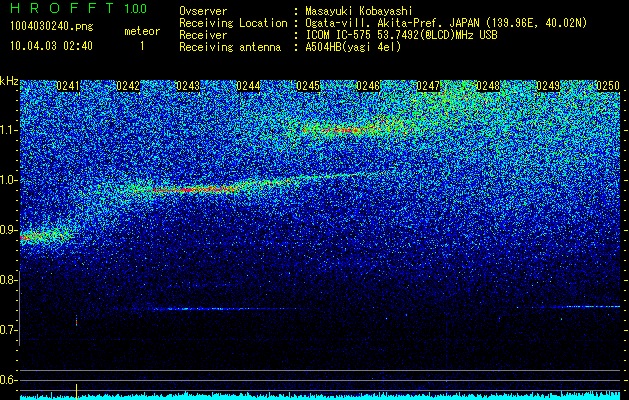Click the red signal trace near 1.0 kHz

pyautogui.click(x=193, y=189)
